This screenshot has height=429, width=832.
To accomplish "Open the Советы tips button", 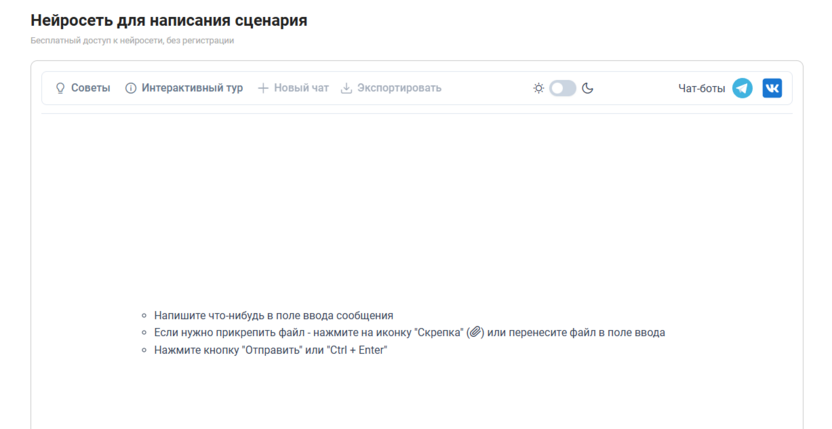I will pos(83,88).
